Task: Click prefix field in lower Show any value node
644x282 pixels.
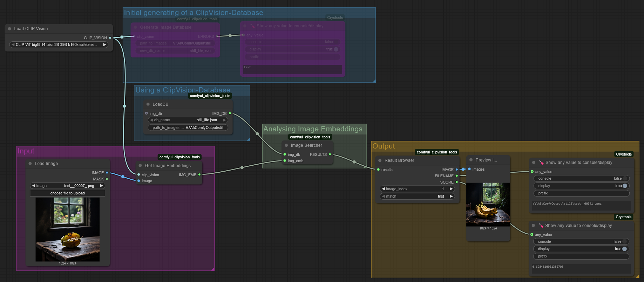Action: [581, 256]
